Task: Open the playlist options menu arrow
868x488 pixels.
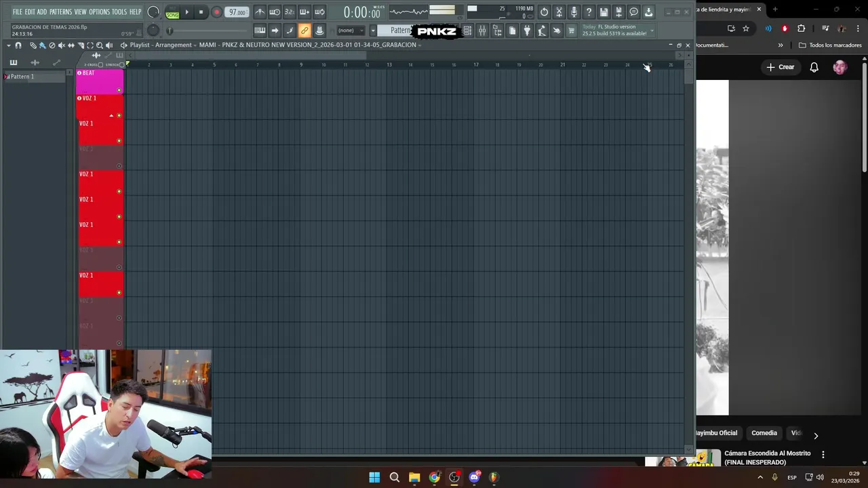Action: [9, 45]
